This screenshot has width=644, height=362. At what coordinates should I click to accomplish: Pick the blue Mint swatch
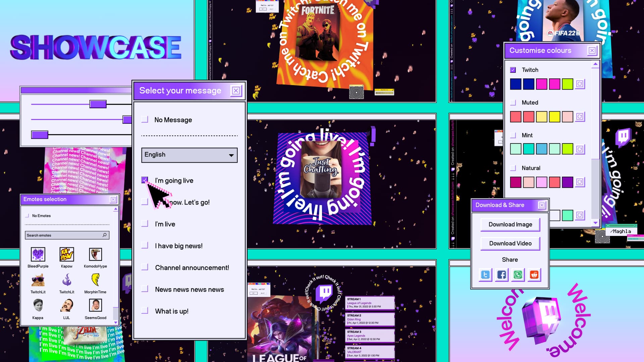pos(541,149)
